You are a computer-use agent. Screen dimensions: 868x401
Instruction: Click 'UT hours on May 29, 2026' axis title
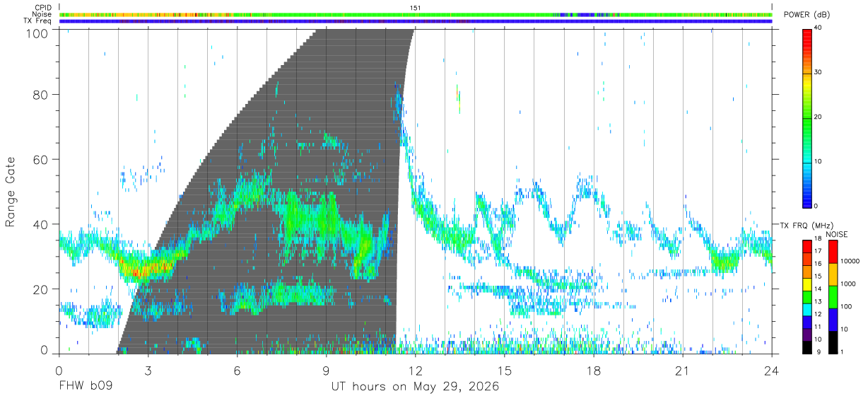tap(416, 387)
